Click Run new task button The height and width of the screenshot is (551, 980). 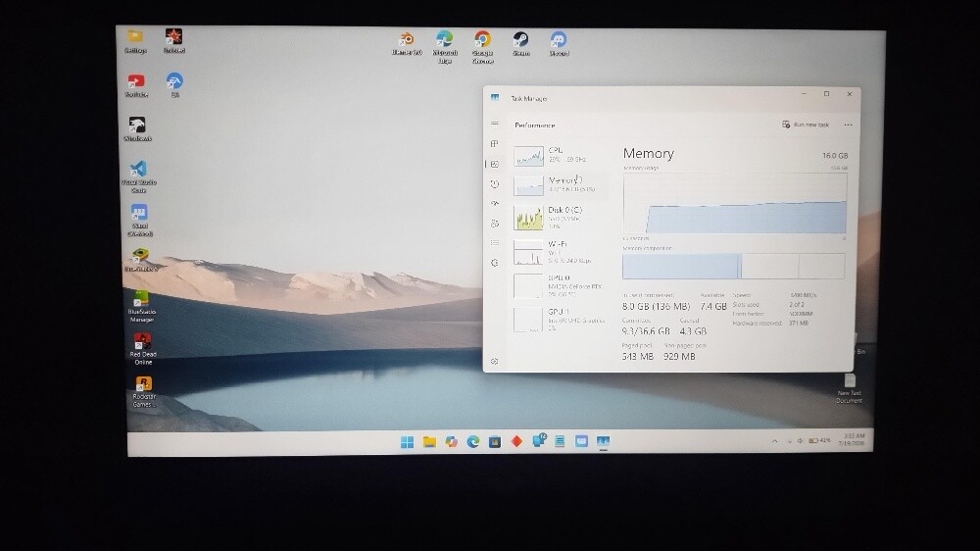click(x=806, y=125)
